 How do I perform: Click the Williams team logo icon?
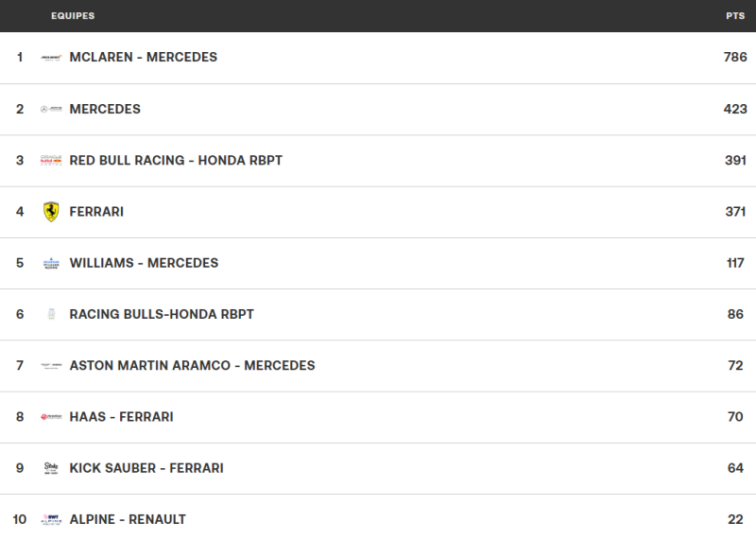[51, 263]
